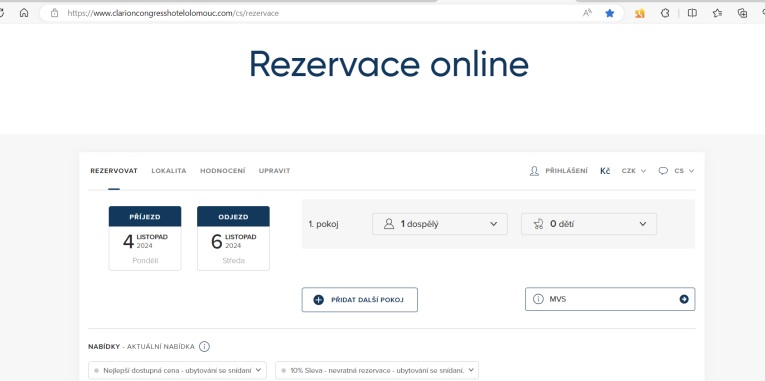
Task: Toggle favorite star for this page
Action: click(609, 13)
